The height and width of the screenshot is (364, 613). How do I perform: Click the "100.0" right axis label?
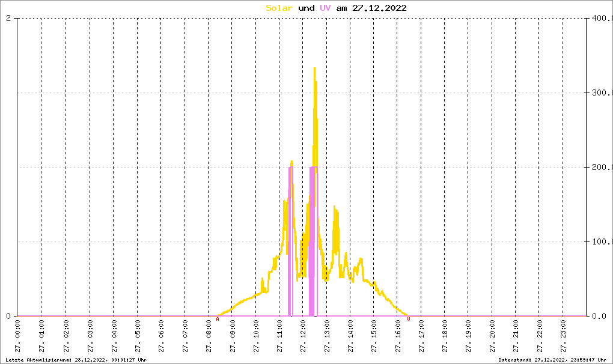click(x=600, y=242)
